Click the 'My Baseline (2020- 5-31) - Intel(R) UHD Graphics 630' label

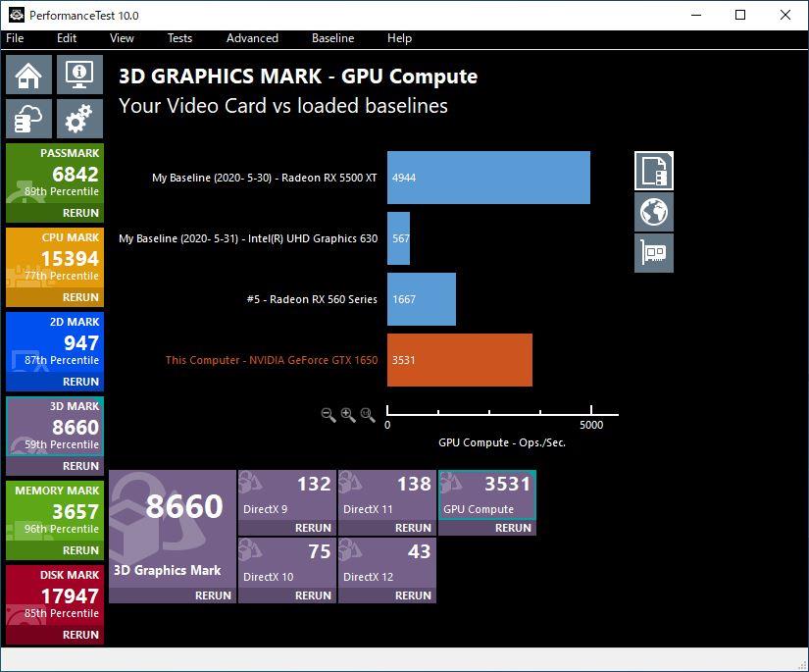[248, 238]
